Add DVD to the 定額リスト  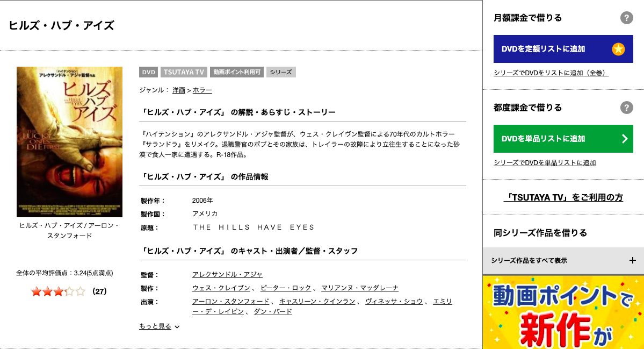tap(563, 49)
